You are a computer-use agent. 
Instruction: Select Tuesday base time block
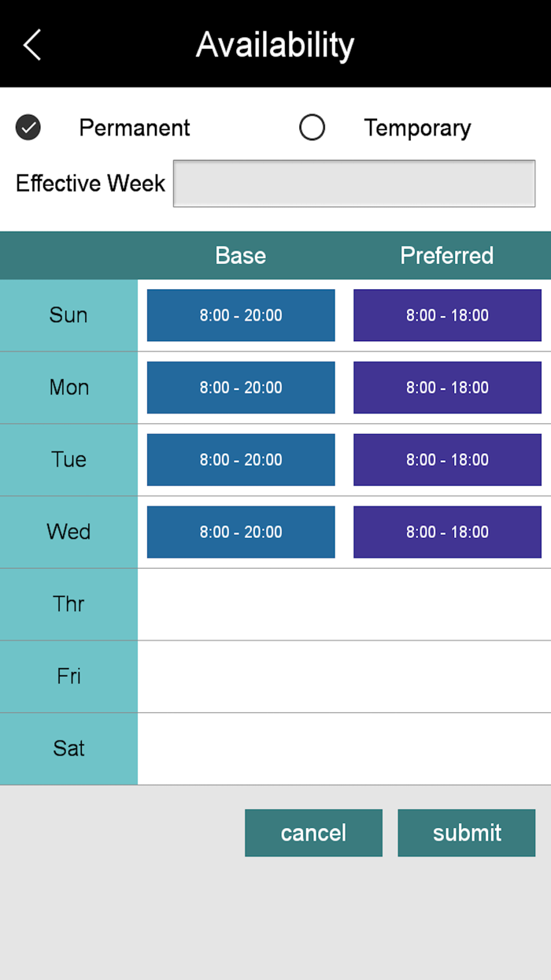tap(241, 460)
